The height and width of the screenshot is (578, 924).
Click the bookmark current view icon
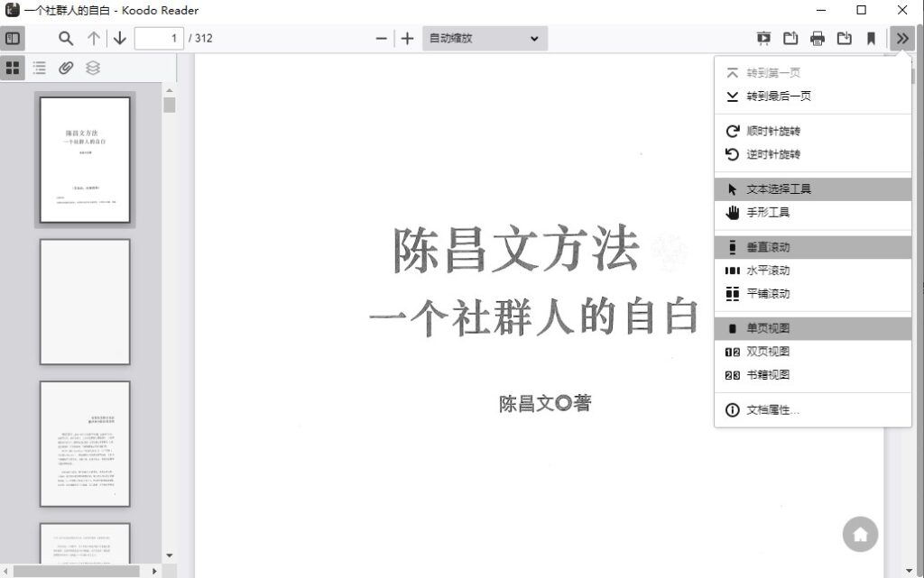coord(871,39)
